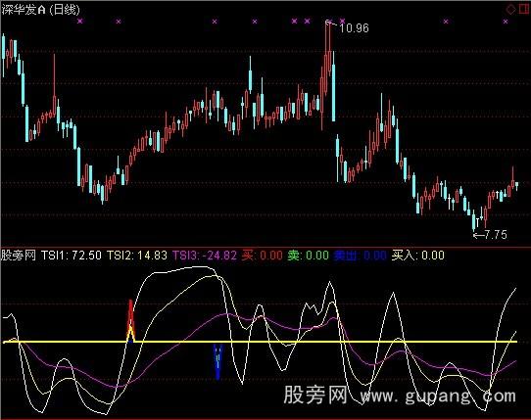Click the purple TSI3: -24.82 value

coord(205,256)
